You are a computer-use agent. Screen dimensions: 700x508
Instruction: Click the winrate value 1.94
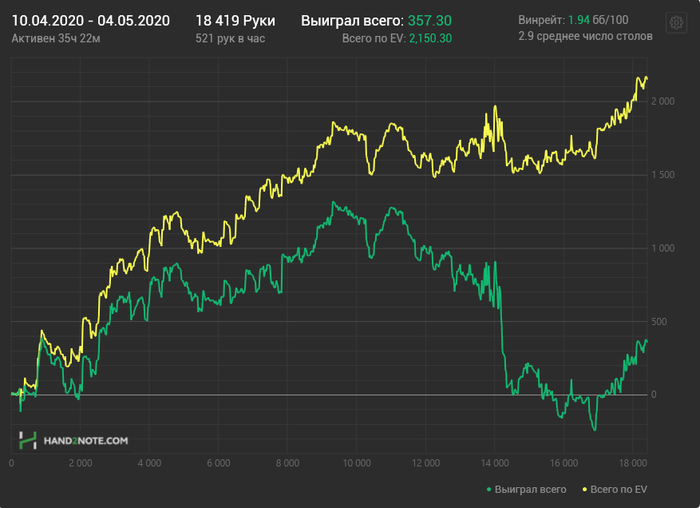[x=579, y=20]
